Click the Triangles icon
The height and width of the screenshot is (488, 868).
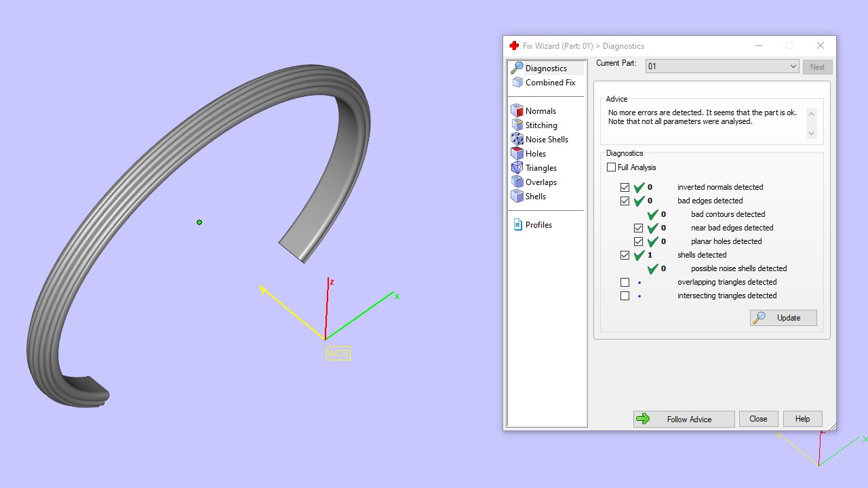[517, 167]
